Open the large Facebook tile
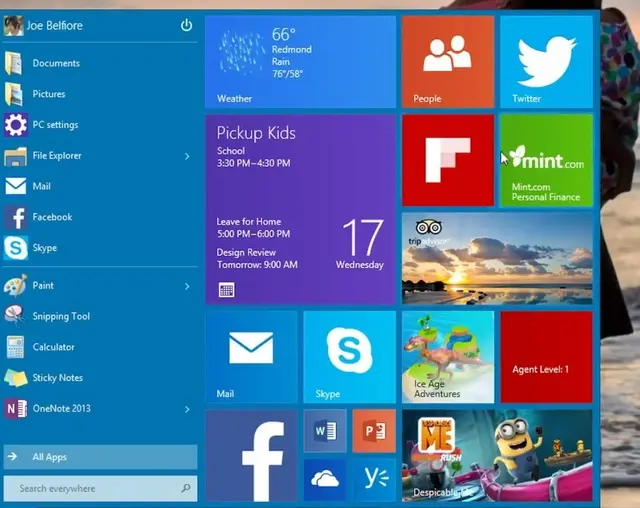This screenshot has height=508, width=640. click(x=251, y=455)
